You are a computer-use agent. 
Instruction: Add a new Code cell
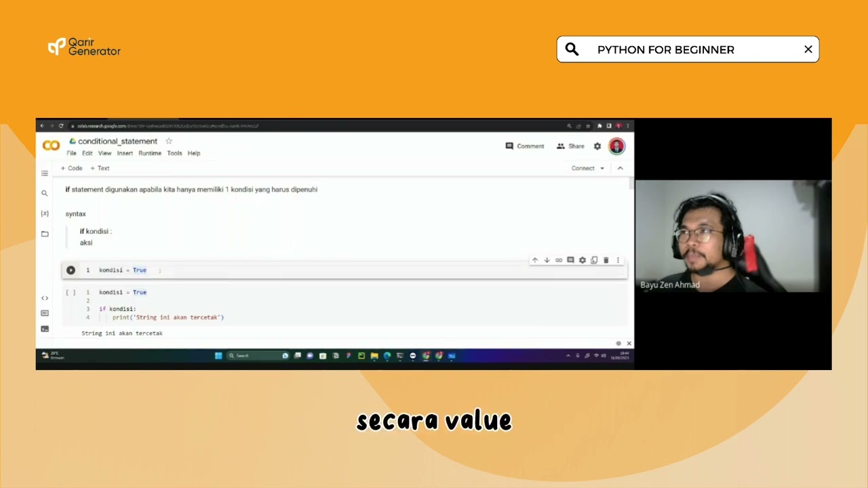(x=71, y=168)
